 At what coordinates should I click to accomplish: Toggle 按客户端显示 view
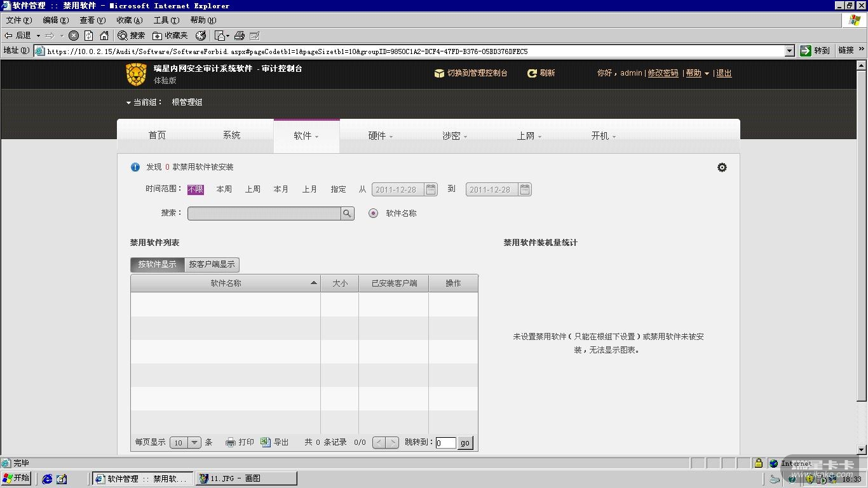(212, 264)
